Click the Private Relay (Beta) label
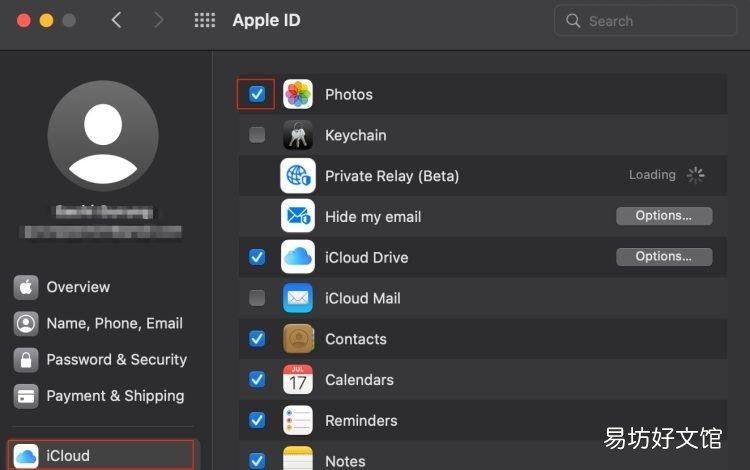Screen dimensions: 750x470 point(392,176)
